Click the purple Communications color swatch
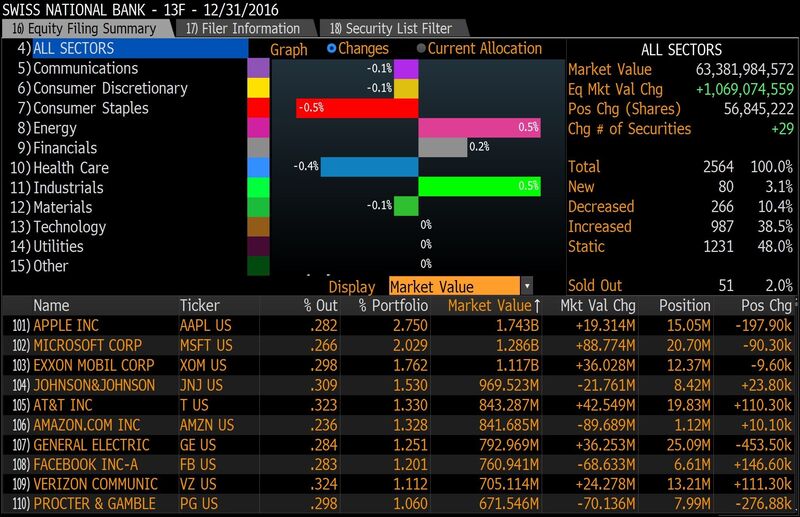800x517 pixels. [x=258, y=68]
